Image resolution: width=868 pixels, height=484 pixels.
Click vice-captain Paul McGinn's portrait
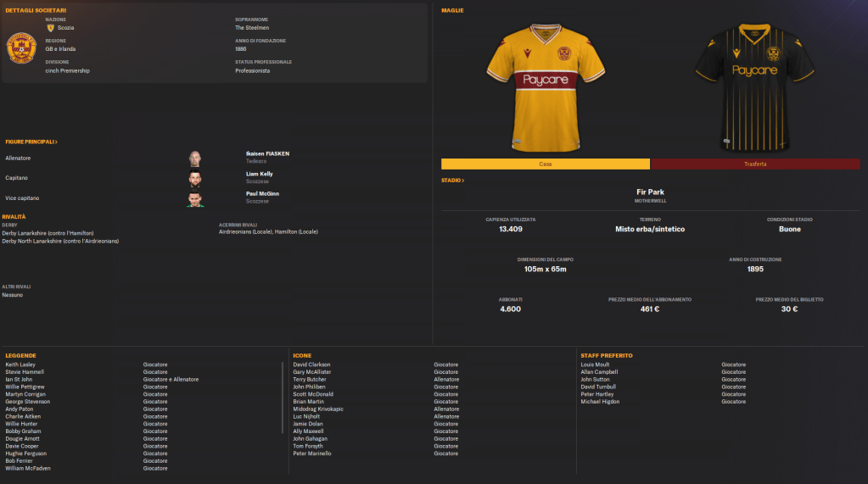[x=194, y=198]
